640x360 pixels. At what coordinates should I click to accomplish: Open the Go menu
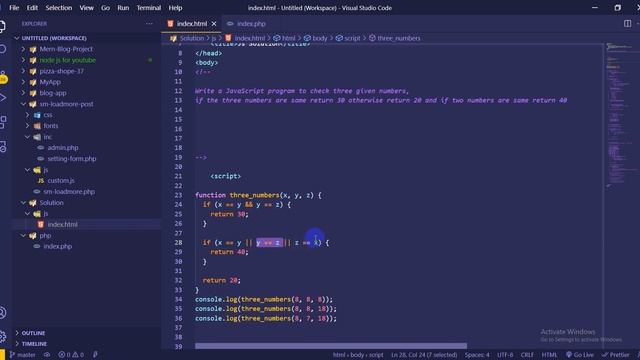tap(105, 8)
